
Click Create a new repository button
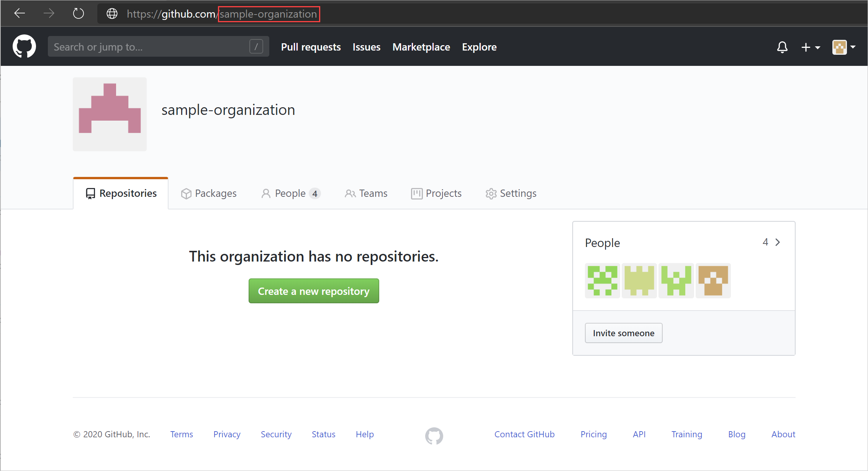(313, 291)
